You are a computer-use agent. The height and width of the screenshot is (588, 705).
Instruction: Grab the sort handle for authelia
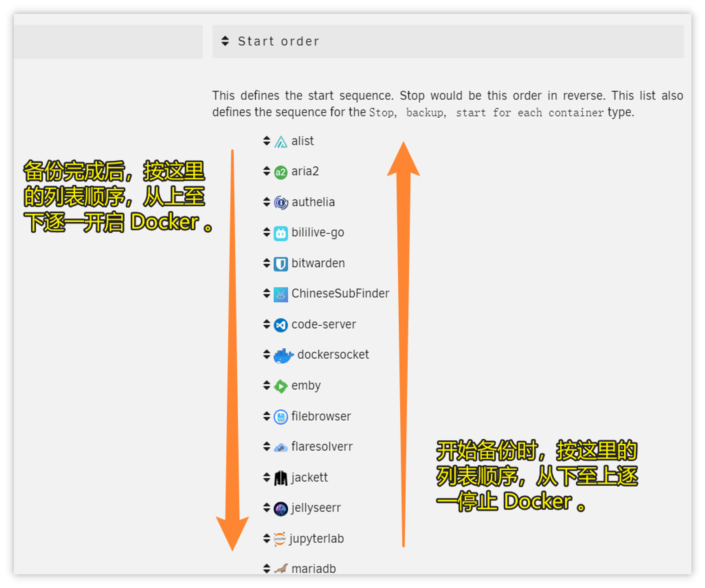click(x=266, y=202)
